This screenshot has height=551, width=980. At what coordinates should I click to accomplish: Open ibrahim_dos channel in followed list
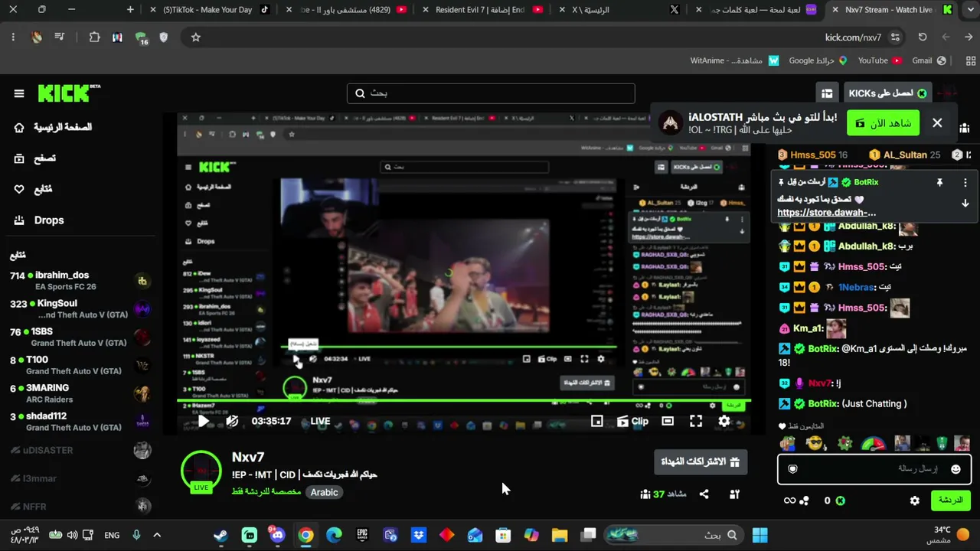80,280
